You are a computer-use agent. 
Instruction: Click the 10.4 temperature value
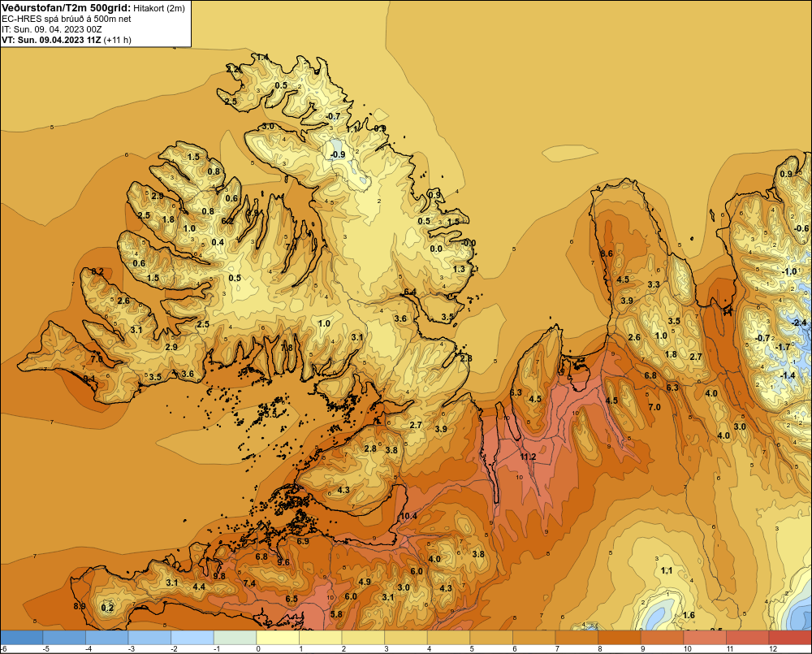coord(408,516)
